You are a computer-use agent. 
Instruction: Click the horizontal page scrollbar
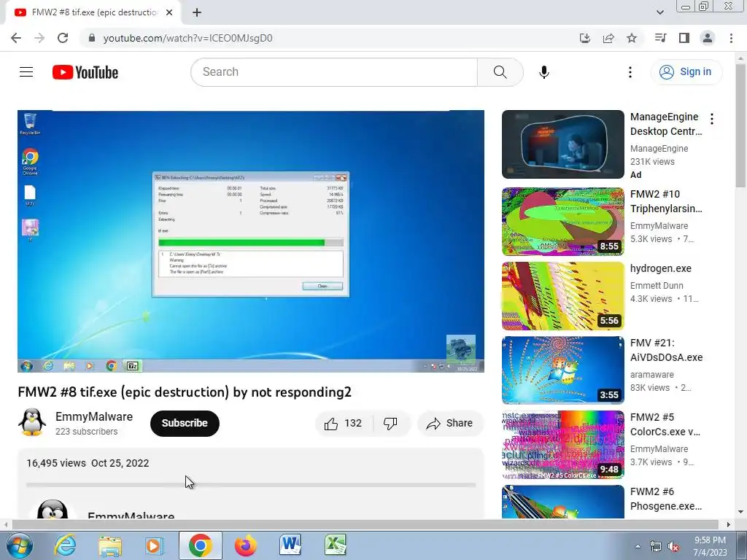[365, 525]
